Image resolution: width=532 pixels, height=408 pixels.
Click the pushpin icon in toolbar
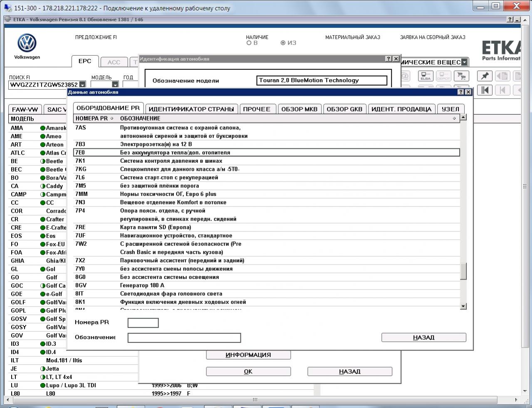click(x=485, y=76)
